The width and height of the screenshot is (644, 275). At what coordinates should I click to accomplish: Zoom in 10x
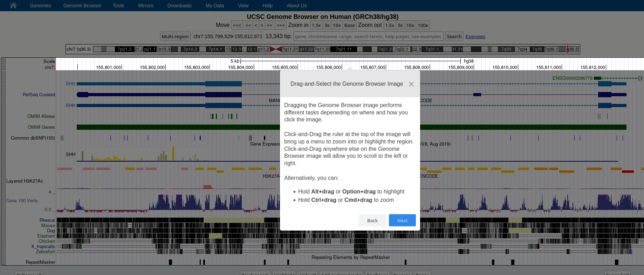[x=337, y=25]
